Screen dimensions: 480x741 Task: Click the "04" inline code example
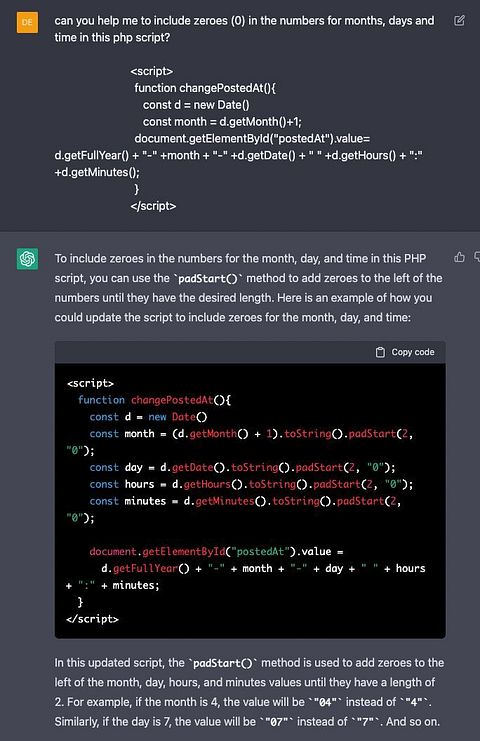click(325, 702)
